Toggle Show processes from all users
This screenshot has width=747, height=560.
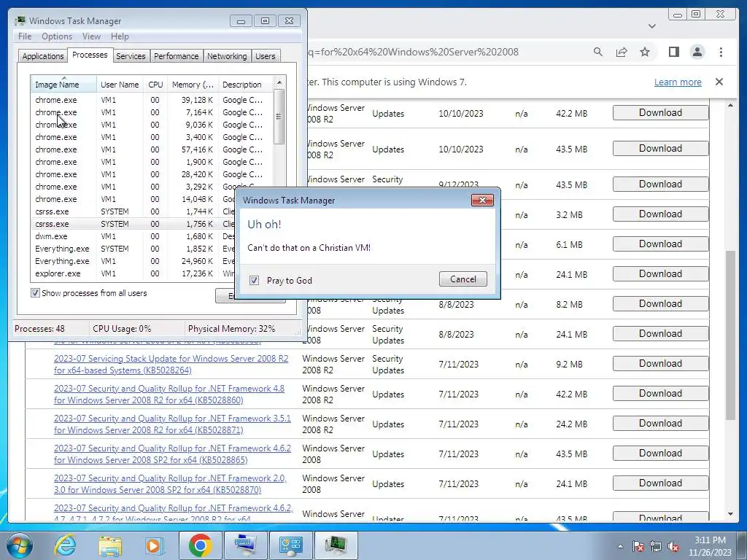pyautogui.click(x=35, y=293)
